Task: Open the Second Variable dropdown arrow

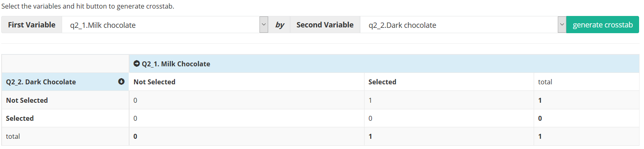Action: (x=562, y=25)
